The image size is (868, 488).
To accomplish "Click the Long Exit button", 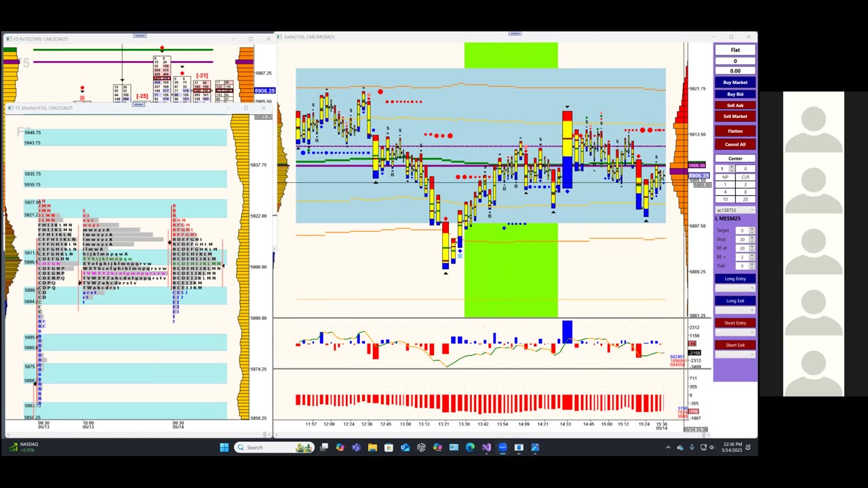I will click(735, 301).
